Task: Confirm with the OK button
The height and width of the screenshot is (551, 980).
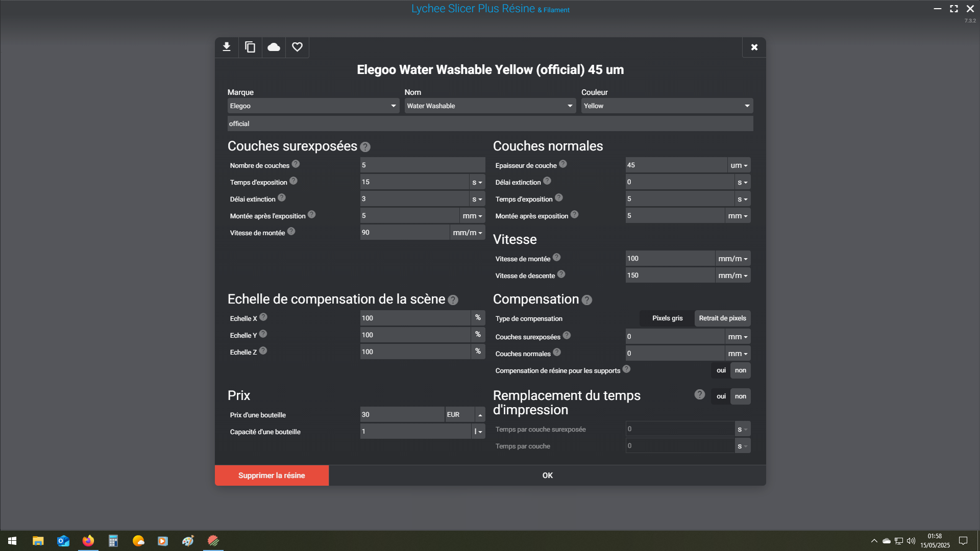Action: click(x=547, y=475)
